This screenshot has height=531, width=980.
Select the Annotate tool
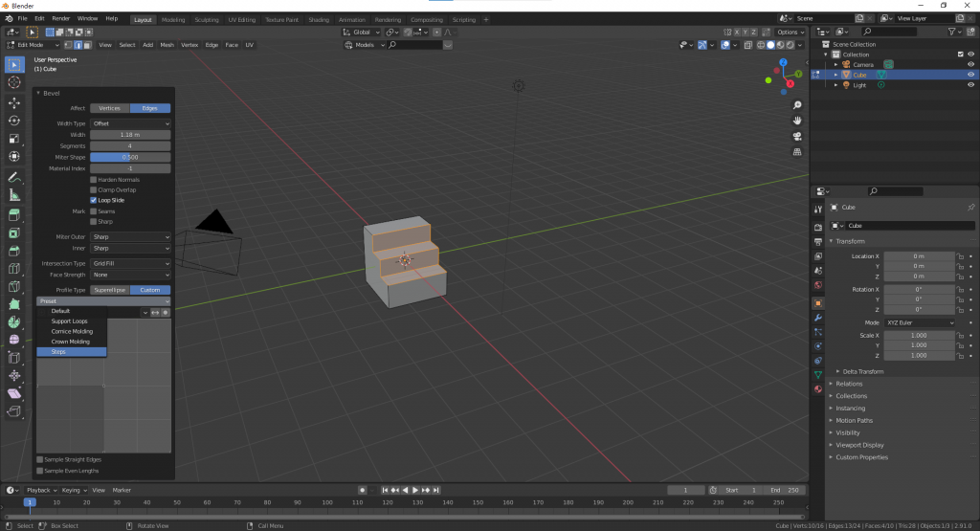(x=14, y=178)
